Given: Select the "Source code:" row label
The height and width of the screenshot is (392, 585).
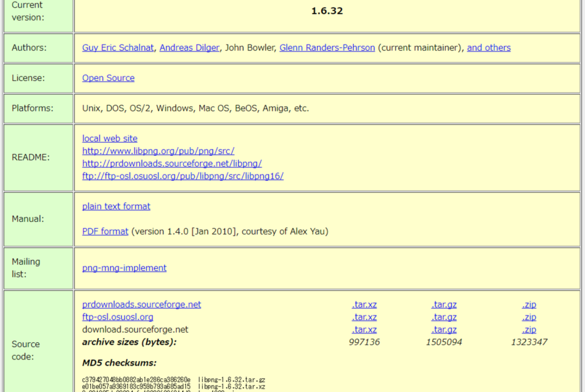Looking at the screenshot, I should click(x=26, y=350).
